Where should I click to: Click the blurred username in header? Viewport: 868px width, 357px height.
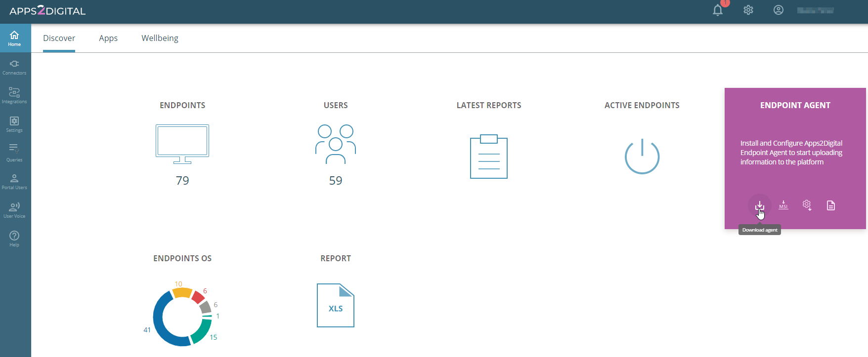(816, 10)
